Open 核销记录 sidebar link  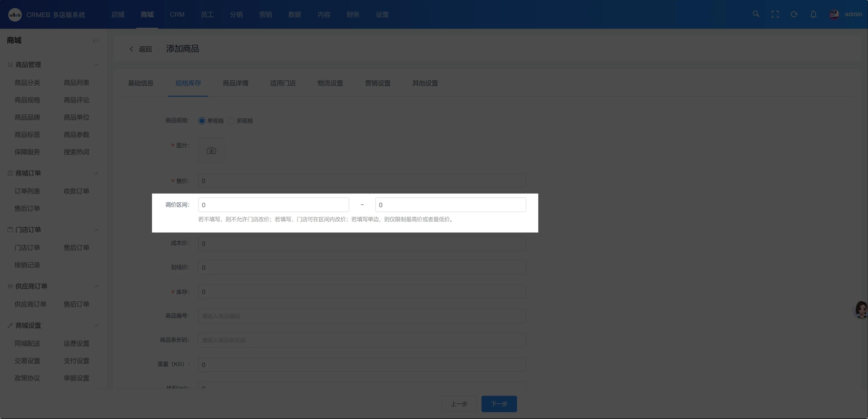[27, 265]
